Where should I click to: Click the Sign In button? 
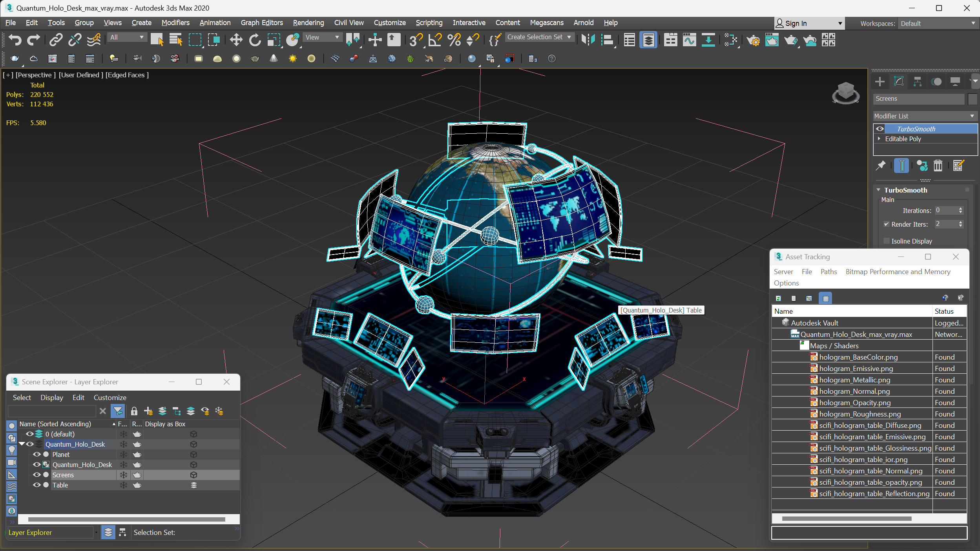(796, 24)
